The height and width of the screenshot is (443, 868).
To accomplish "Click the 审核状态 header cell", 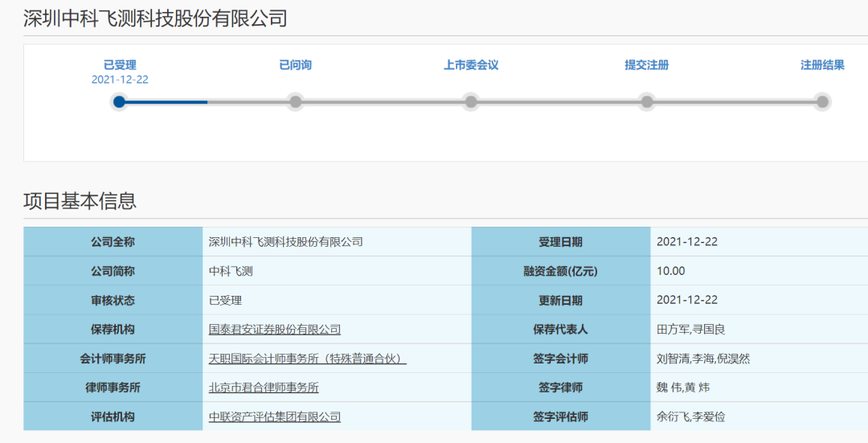I will (x=113, y=300).
